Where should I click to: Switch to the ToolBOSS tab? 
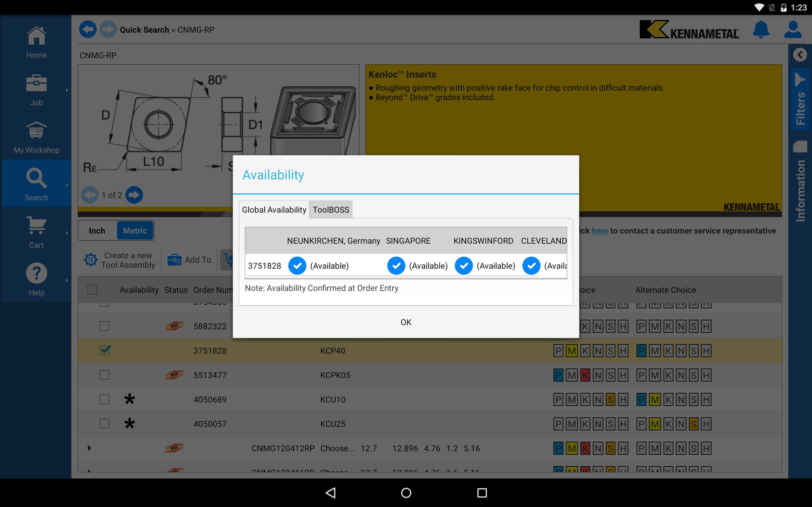coord(331,210)
